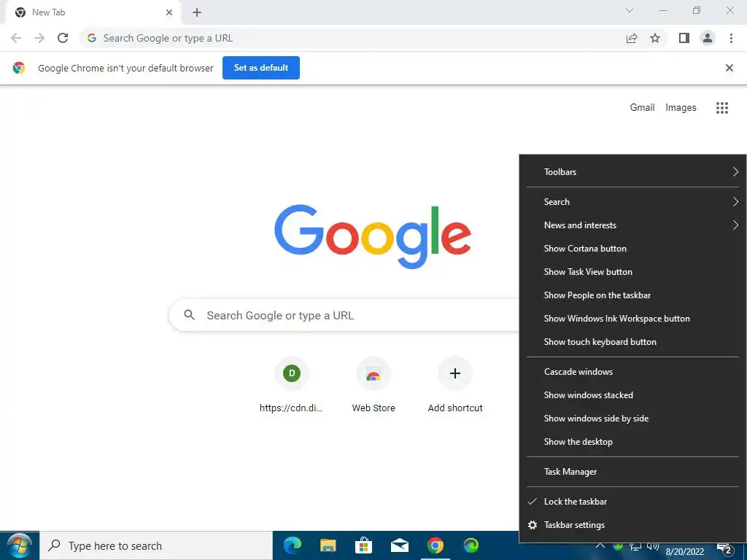Click the Windows Start orb
The image size is (747, 560).
(x=20, y=545)
